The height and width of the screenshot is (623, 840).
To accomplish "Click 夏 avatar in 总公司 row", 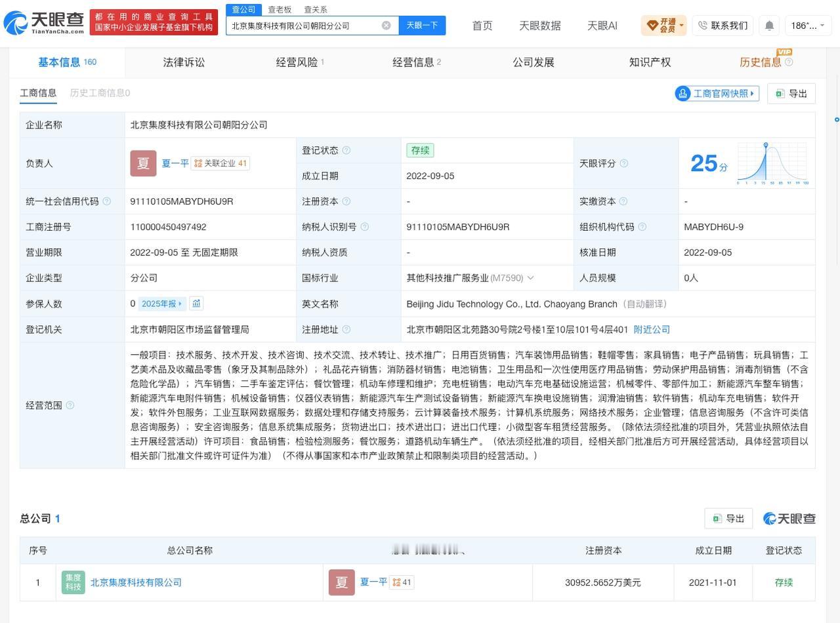I will [341, 582].
